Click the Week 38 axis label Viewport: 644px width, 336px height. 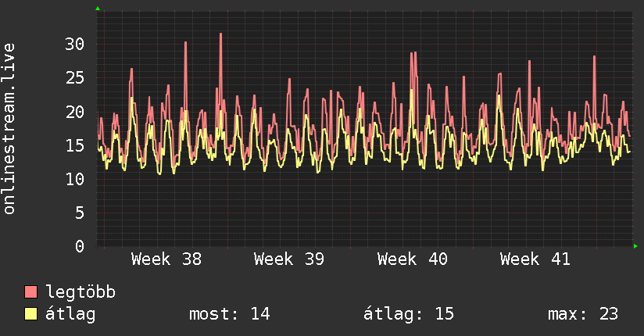pos(166,259)
